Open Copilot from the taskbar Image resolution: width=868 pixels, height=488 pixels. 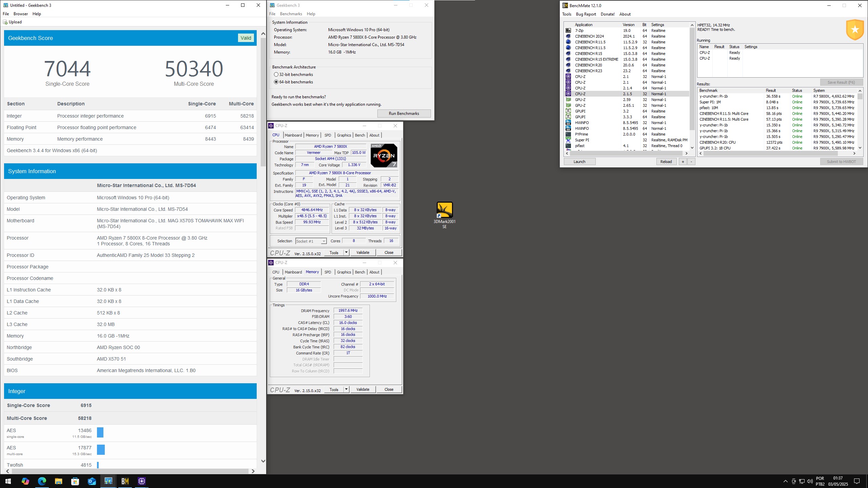[x=25, y=481]
